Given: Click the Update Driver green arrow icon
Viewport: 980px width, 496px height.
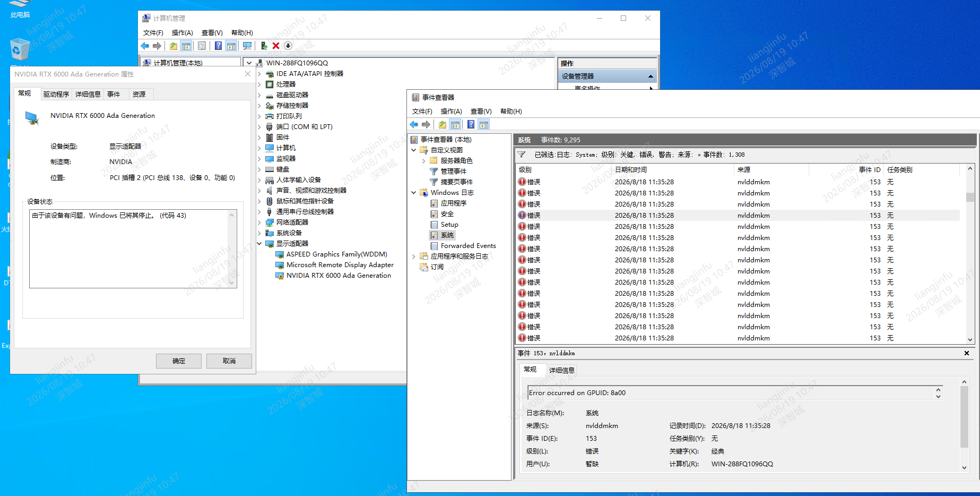Looking at the screenshot, I should click(264, 46).
